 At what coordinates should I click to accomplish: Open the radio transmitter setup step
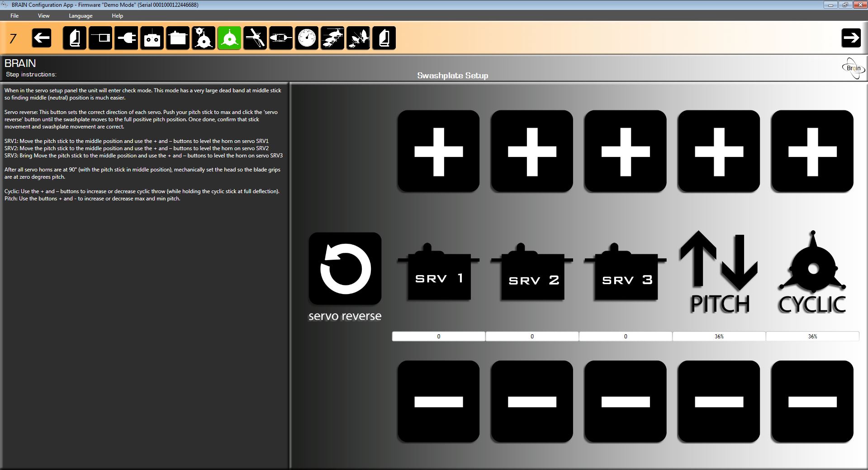coord(152,38)
